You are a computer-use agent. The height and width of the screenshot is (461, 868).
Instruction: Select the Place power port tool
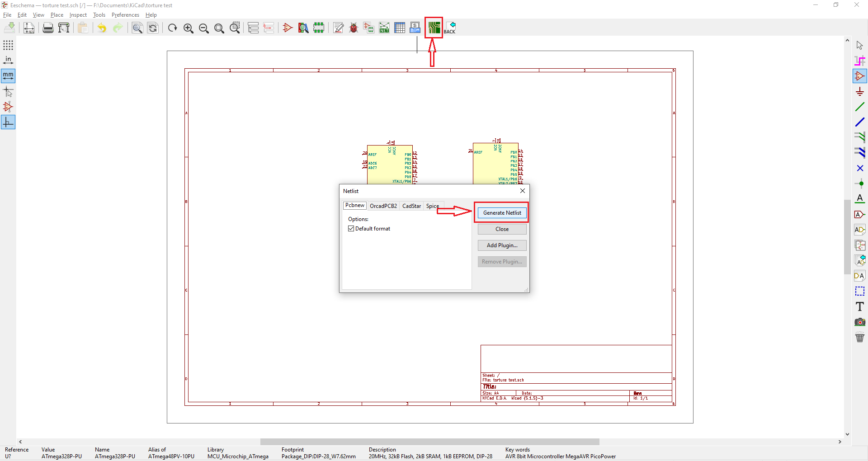(860, 92)
